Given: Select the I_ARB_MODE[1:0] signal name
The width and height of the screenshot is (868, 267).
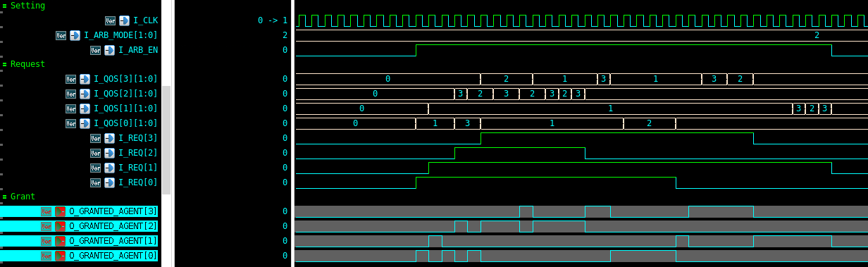Looking at the screenshot, I should coord(120,35).
